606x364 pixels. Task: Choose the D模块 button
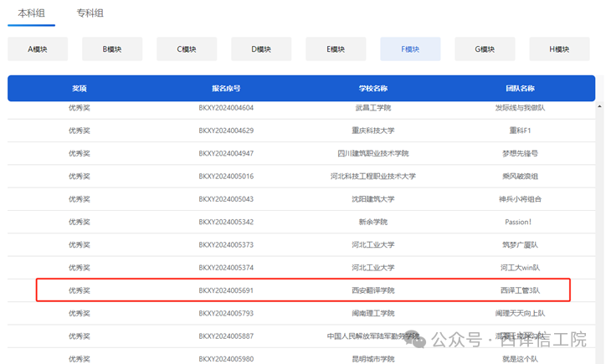pos(261,49)
